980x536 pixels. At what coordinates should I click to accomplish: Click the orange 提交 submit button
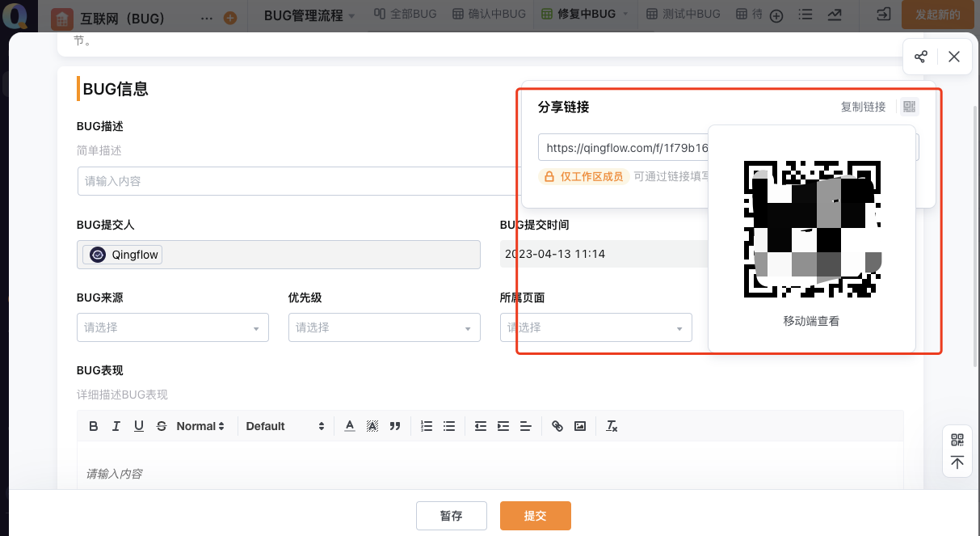(536, 516)
